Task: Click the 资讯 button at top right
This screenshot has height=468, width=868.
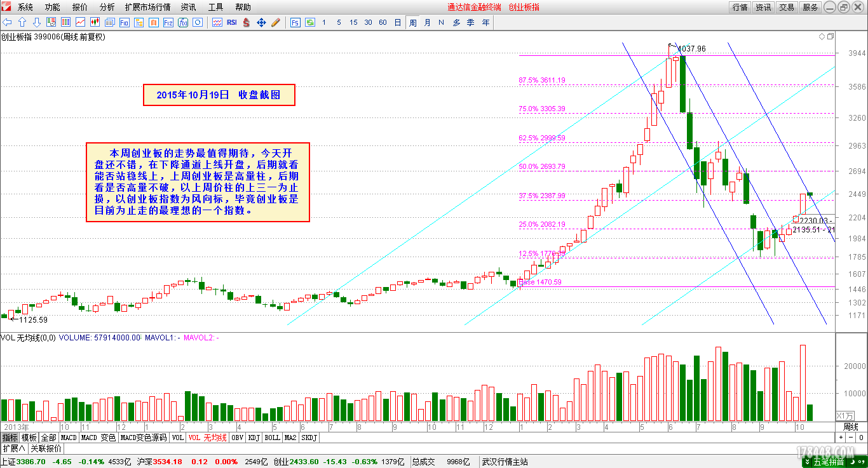Action: click(763, 7)
